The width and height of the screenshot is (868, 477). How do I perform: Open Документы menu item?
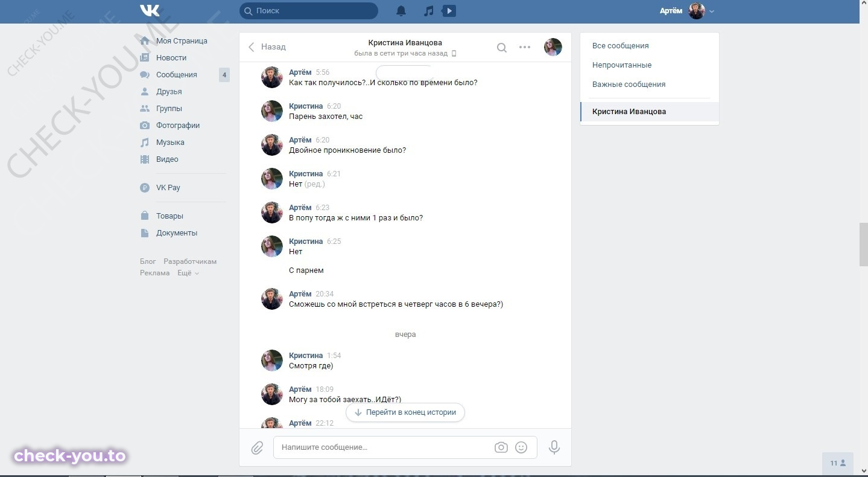[x=177, y=233]
